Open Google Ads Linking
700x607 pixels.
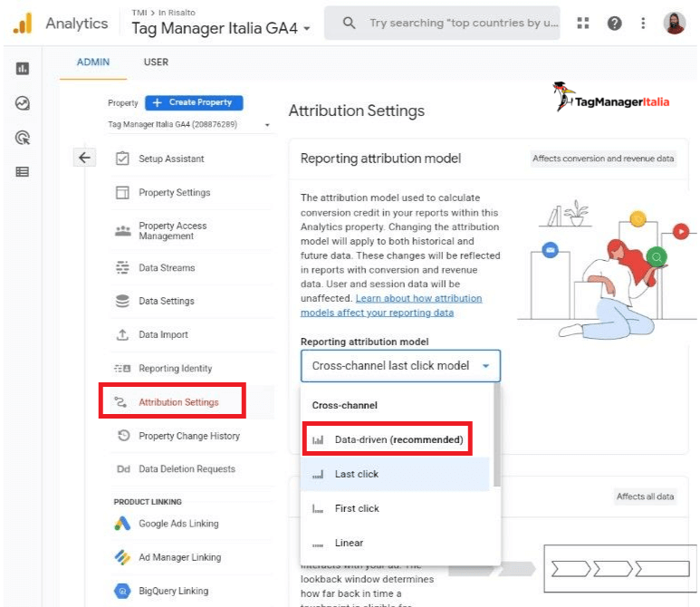pos(178,523)
